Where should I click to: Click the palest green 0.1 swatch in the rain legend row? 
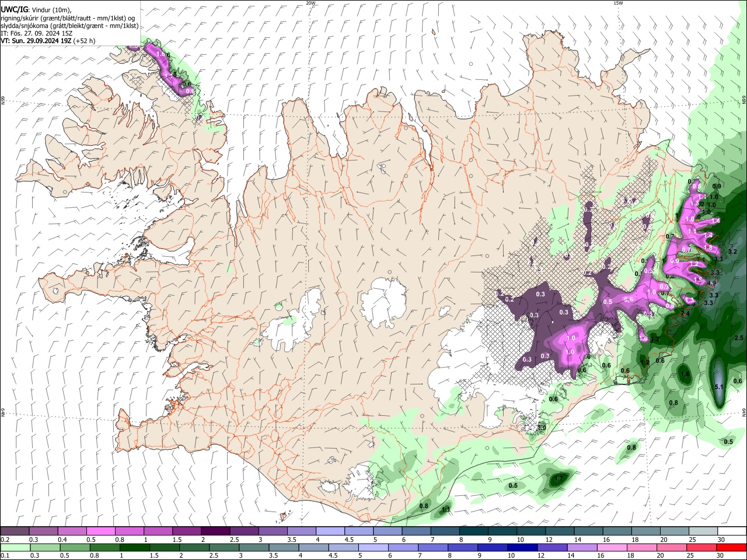15,547
